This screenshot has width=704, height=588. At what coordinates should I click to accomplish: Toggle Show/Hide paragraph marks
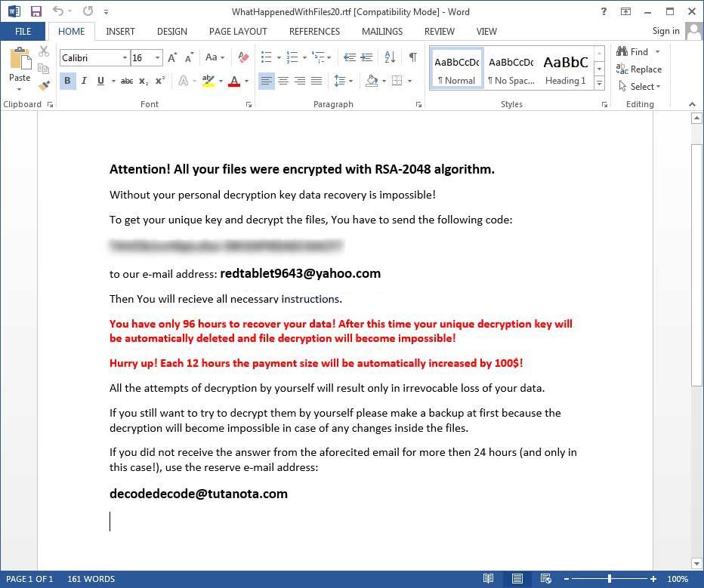(x=413, y=57)
